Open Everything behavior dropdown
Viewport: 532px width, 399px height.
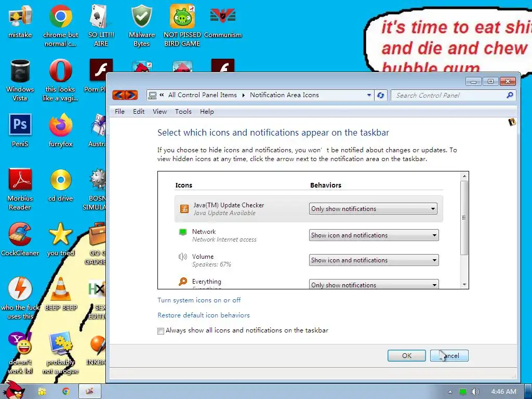[x=374, y=284]
